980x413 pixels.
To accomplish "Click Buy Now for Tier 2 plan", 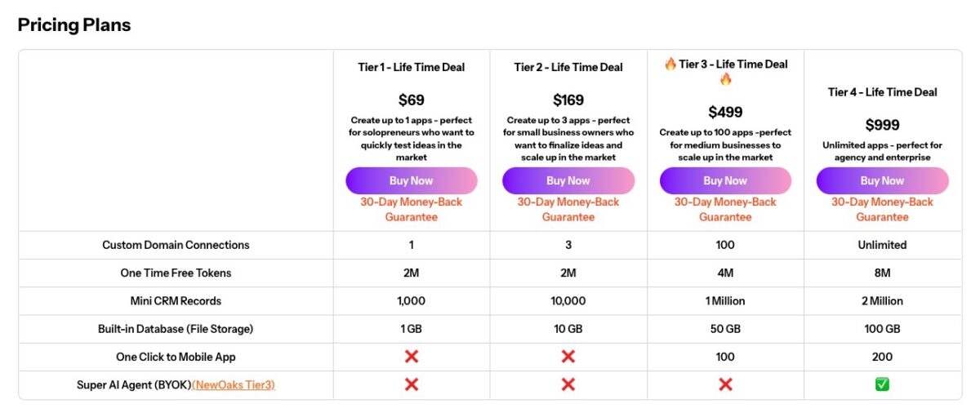I will pyautogui.click(x=568, y=180).
